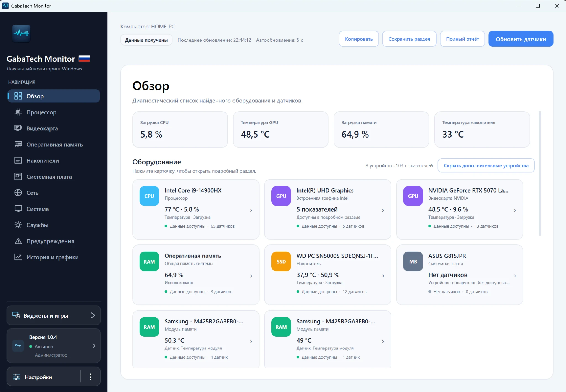Click the text Компьютер: HOME-PC

coord(148,27)
